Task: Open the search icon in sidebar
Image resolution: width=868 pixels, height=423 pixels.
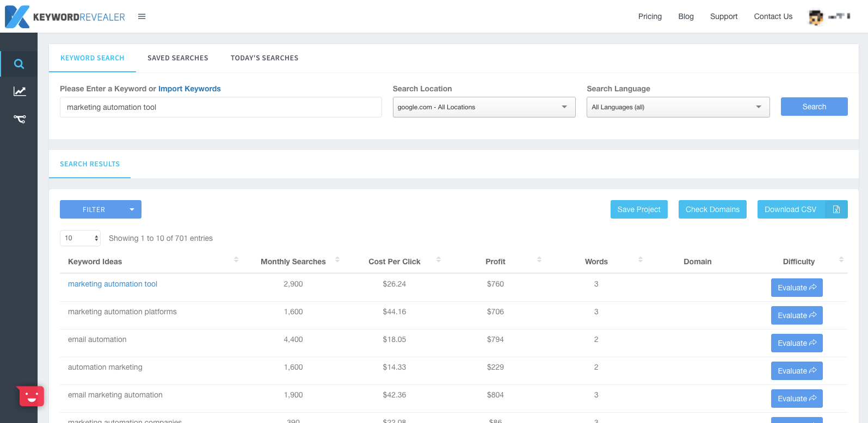Action: coord(19,64)
